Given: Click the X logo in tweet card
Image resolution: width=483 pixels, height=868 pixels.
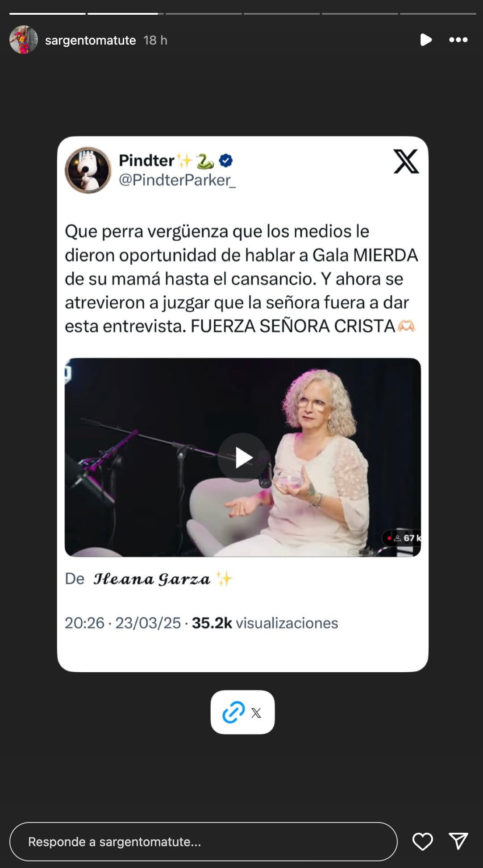Looking at the screenshot, I should click(x=406, y=161).
